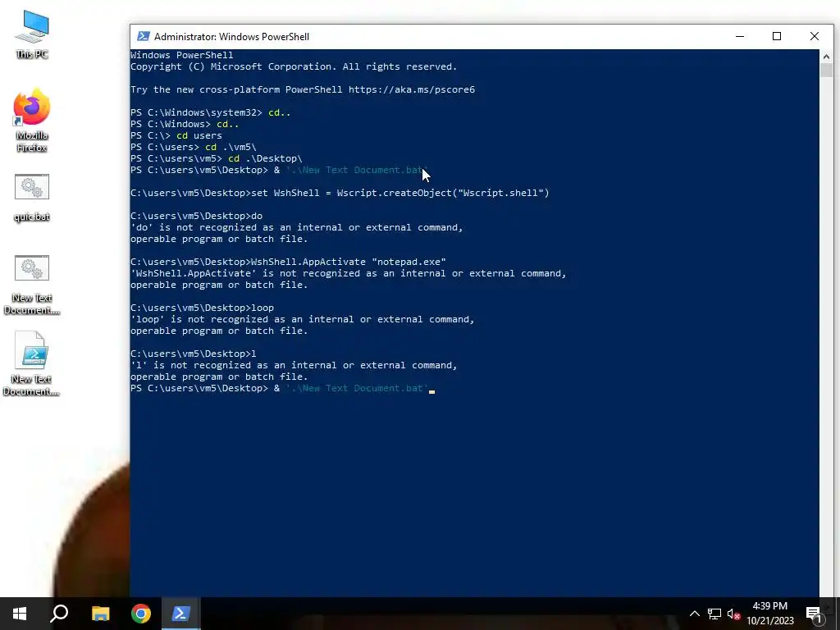The image size is (840, 630).
Task: Launch Google Chrome from the taskbar
Action: pyautogui.click(x=141, y=614)
